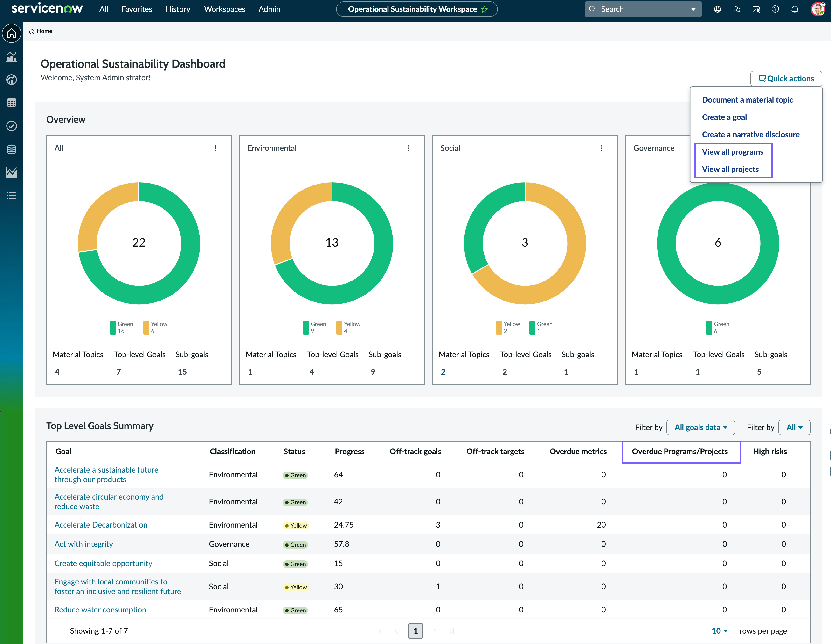Click the Yellow legend swatch in All card
The image size is (831, 644).
pyautogui.click(x=146, y=328)
